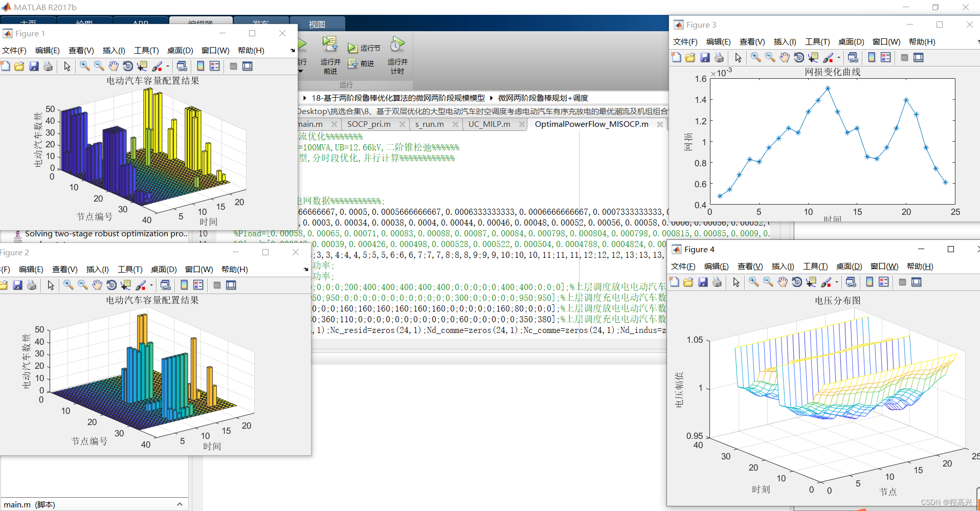
Task: Click 运行节 (Run Section) button
Action: coord(364,48)
